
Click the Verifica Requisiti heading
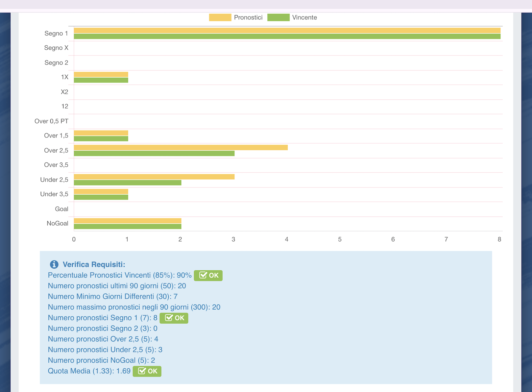(x=94, y=264)
